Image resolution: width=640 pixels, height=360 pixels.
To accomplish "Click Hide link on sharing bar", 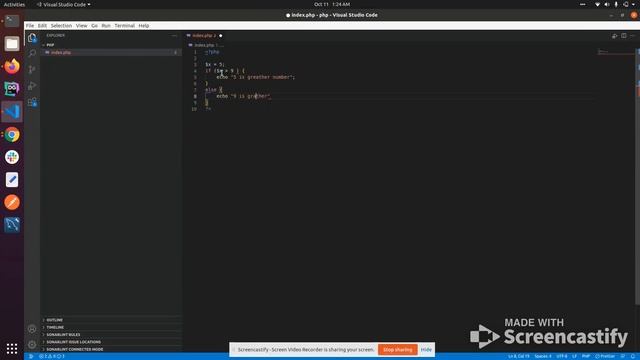I will pos(426,350).
